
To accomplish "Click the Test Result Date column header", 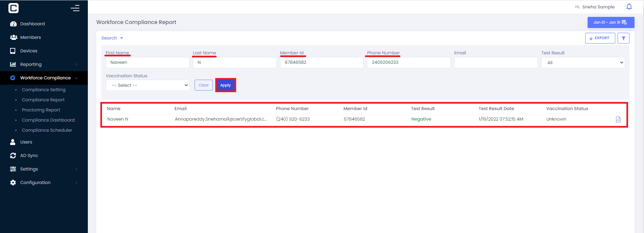I will point(496,109).
